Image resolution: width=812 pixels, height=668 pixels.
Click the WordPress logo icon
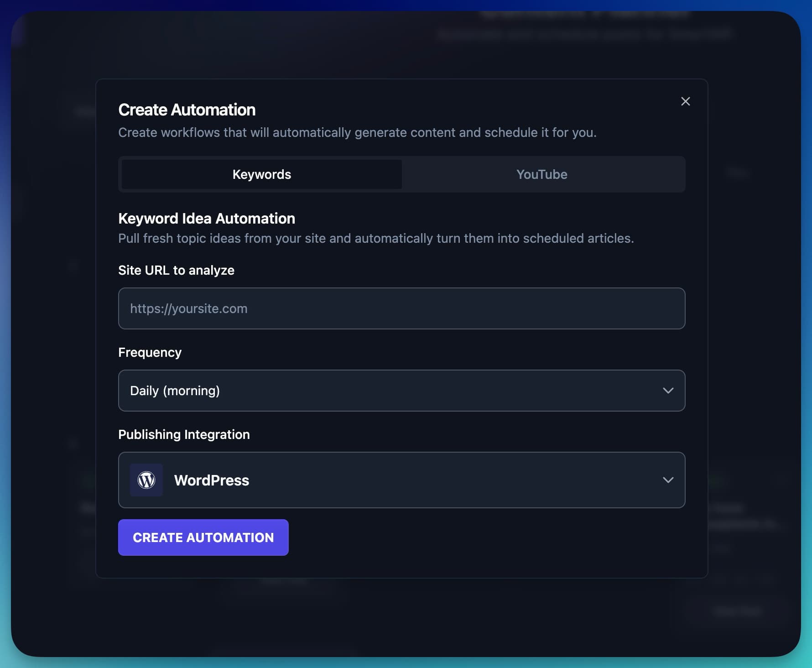click(x=146, y=480)
